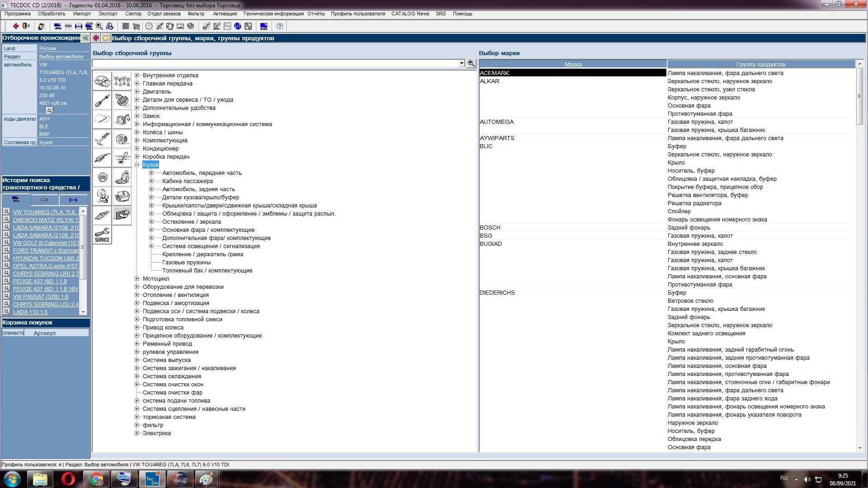Image resolution: width=868 pixels, height=488 pixels.
Task: Expand Подвеска / амортизация node
Action: coord(137,303)
